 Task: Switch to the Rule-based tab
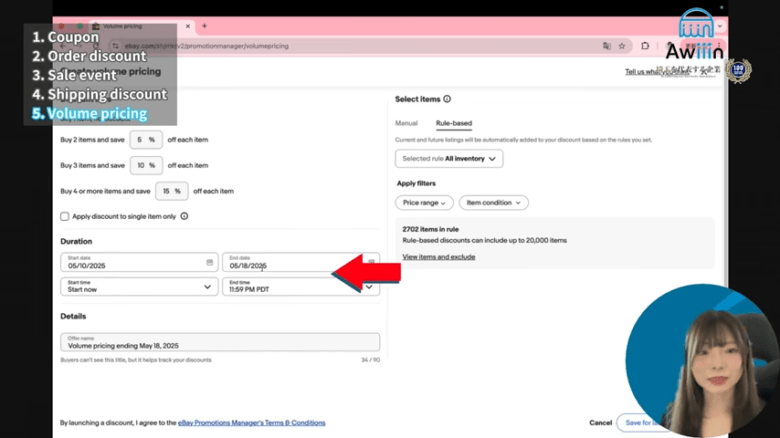(454, 123)
